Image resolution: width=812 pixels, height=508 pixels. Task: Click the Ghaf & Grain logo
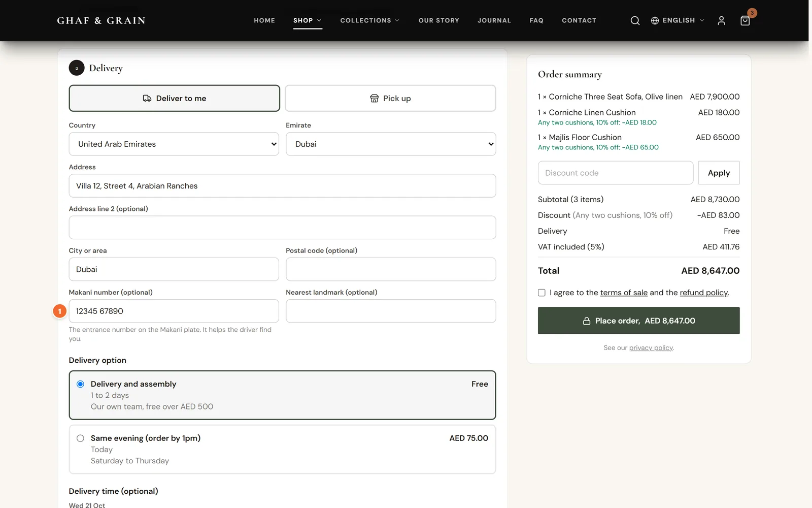[101, 20]
